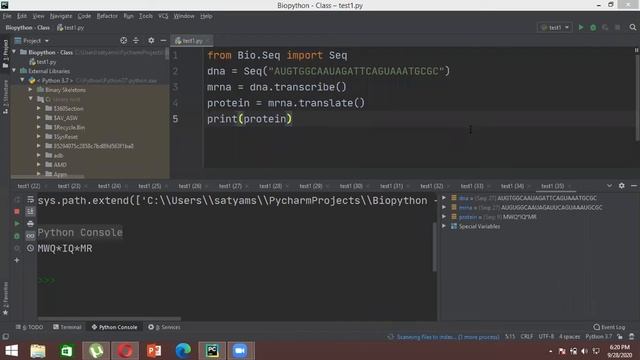The image size is (640, 360).
Task: Switch to console tab test1 (28)
Action: click(271, 186)
